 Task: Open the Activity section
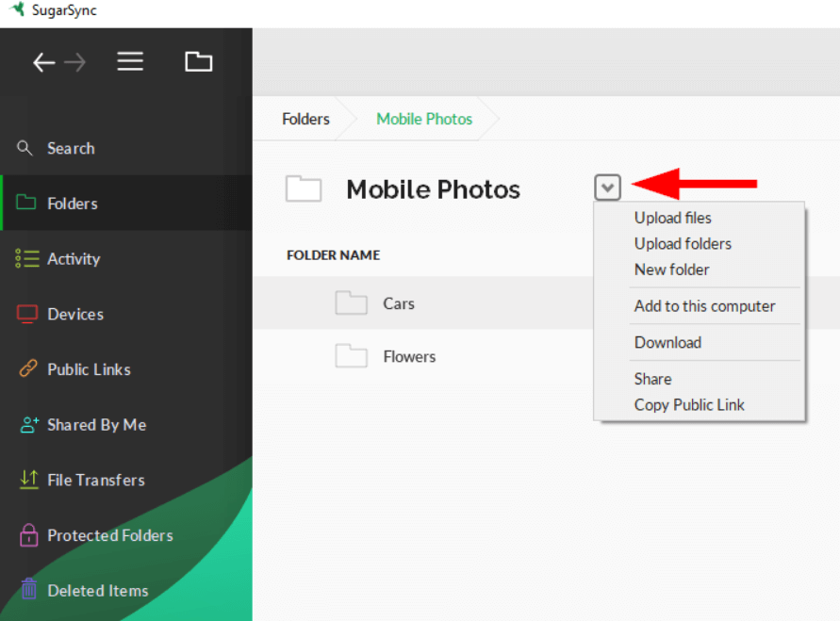(74, 259)
